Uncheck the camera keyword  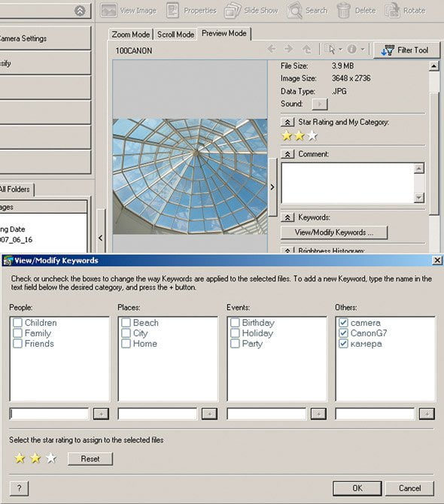click(343, 323)
